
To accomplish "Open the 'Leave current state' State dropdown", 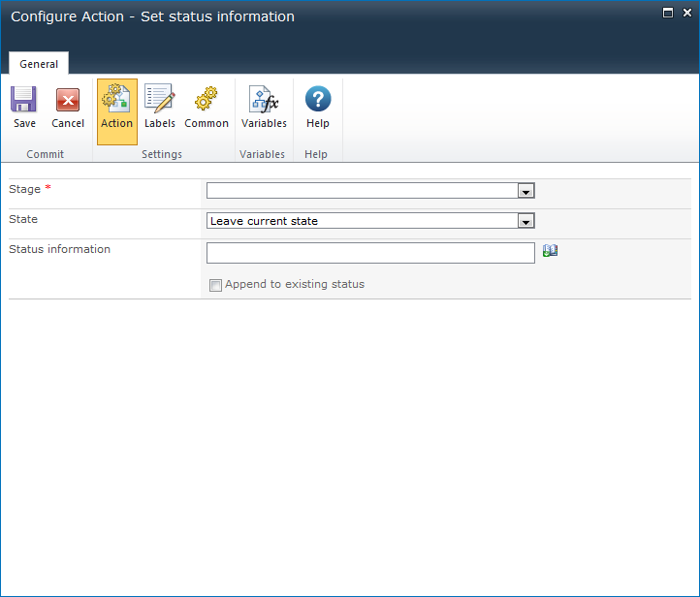I will (x=525, y=221).
